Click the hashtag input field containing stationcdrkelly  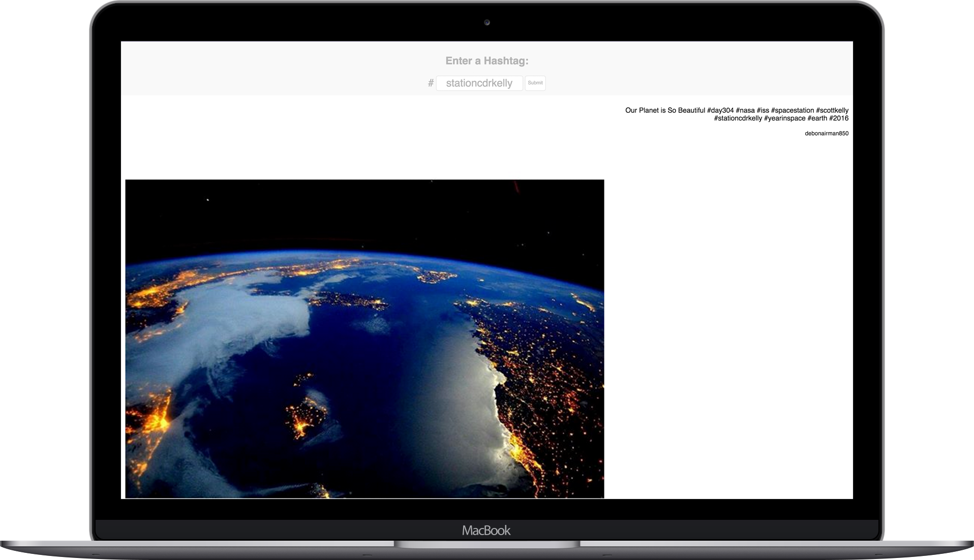pos(479,83)
